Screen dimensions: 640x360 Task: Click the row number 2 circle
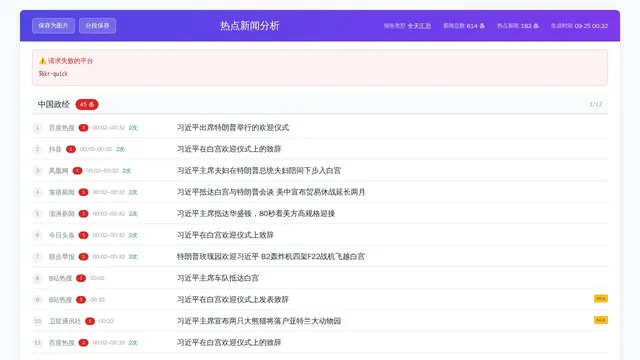click(38, 149)
